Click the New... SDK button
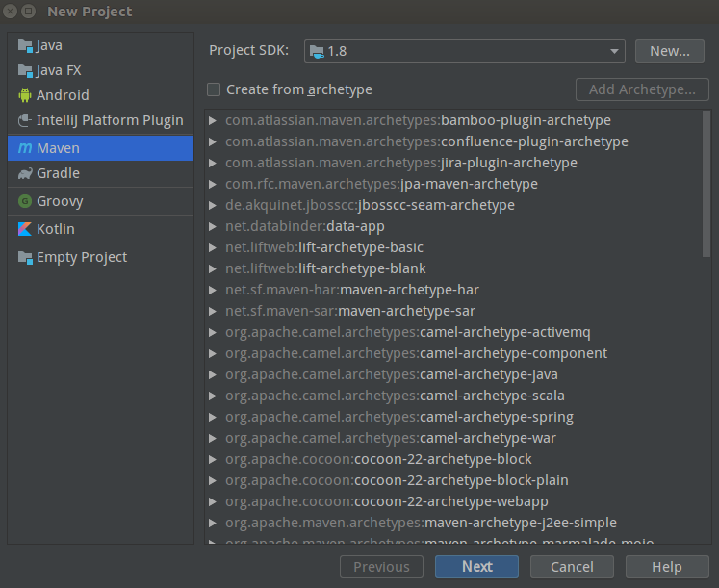The height and width of the screenshot is (588, 719). (670, 51)
